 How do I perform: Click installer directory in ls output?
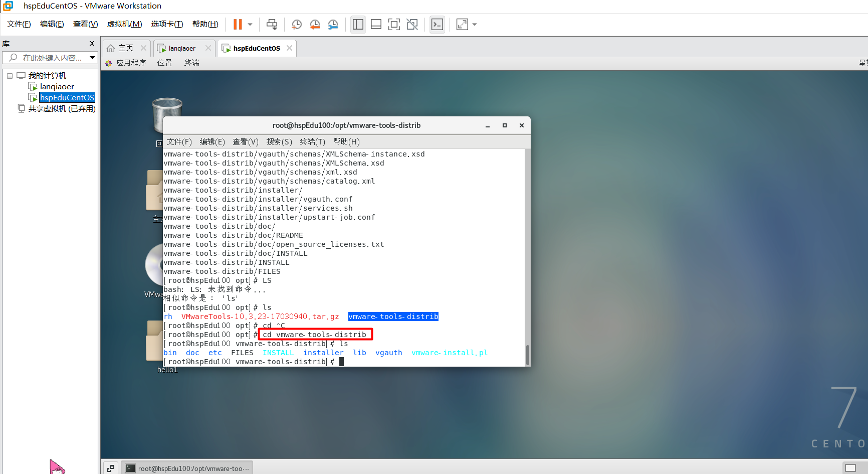point(323,353)
